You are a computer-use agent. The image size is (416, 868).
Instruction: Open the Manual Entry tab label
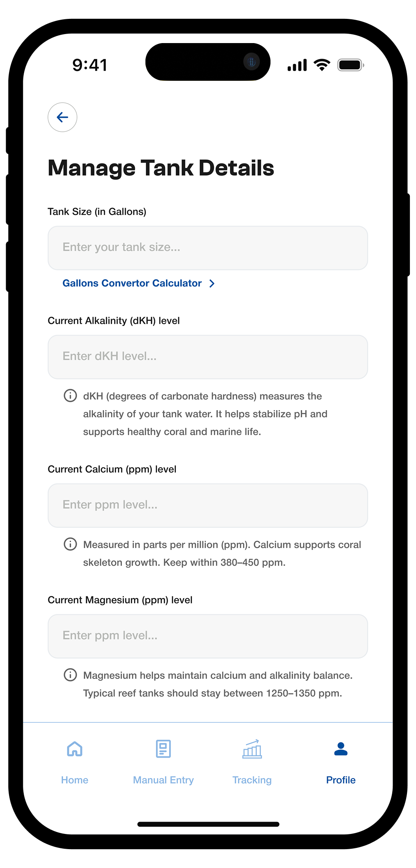163,780
